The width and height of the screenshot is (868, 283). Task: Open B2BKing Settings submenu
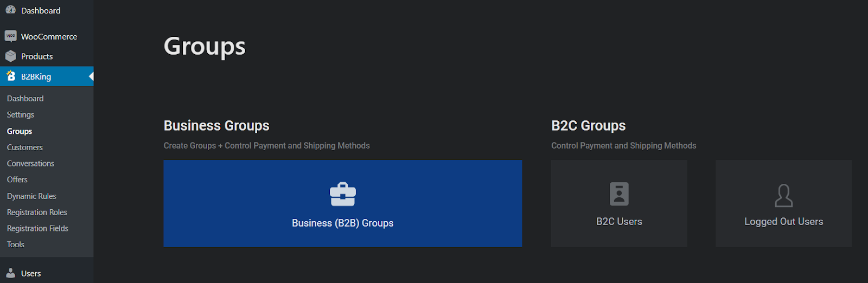pos(21,115)
